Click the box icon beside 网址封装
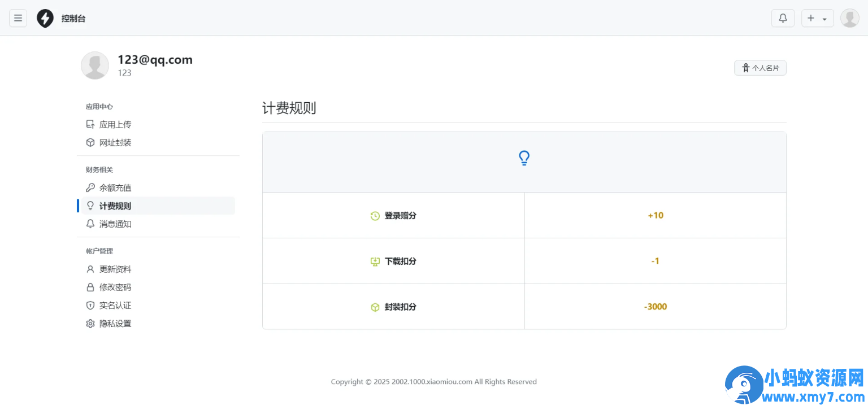Screen dimensions: 868x414 point(90,142)
